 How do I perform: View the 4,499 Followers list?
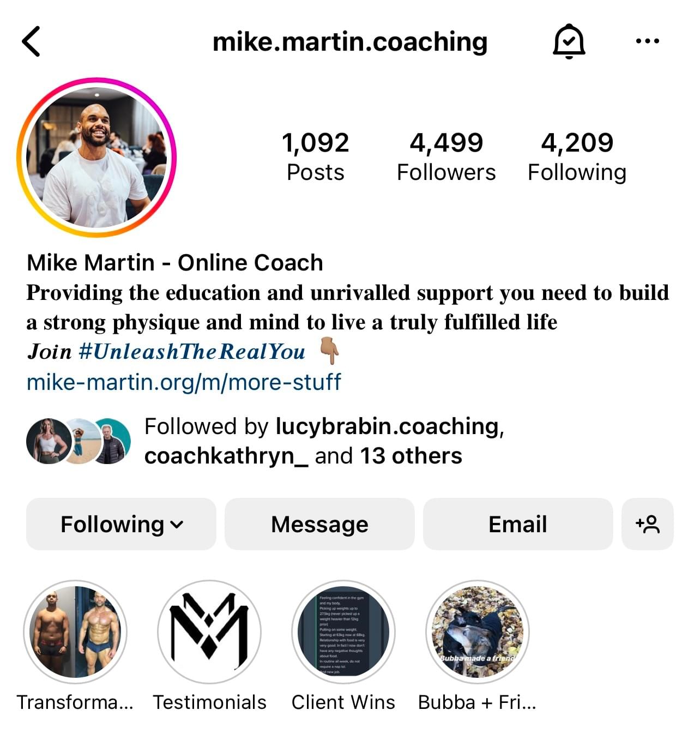(446, 157)
